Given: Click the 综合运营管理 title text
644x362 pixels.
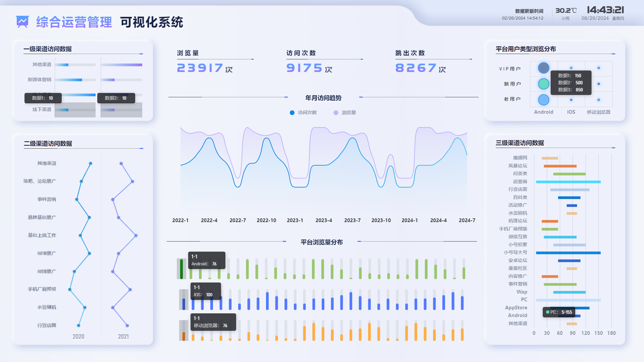Looking at the screenshot, I should [74, 22].
